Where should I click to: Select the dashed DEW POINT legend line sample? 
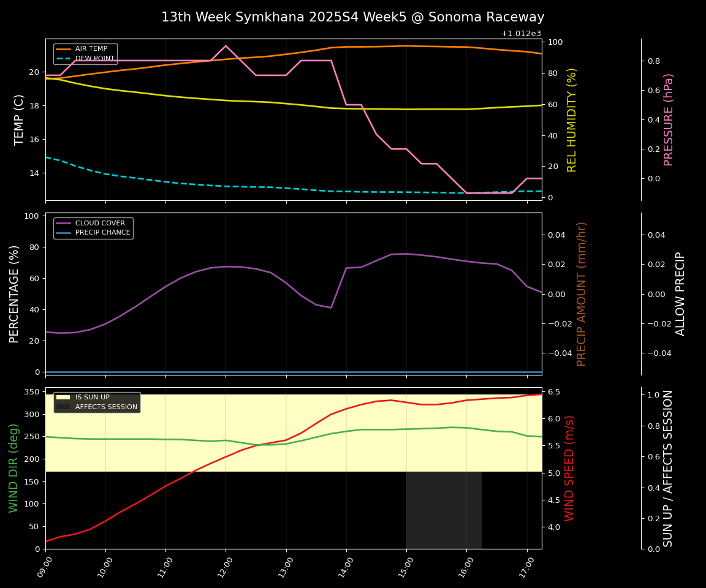(63, 57)
